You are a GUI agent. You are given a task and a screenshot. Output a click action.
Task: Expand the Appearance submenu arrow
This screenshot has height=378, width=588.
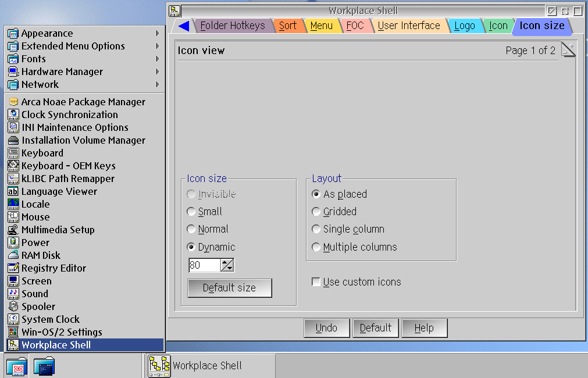tap(158, 33)
